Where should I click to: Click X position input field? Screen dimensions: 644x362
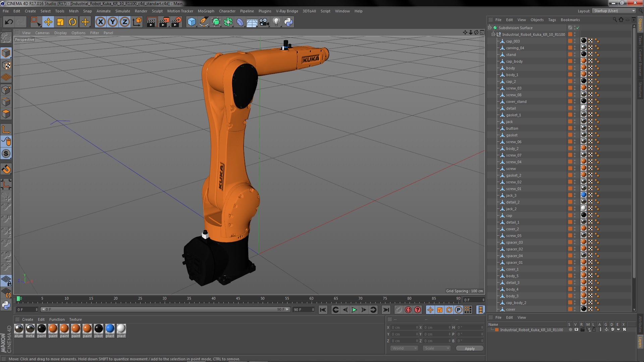pyautogui.click(x=405, y=327)
